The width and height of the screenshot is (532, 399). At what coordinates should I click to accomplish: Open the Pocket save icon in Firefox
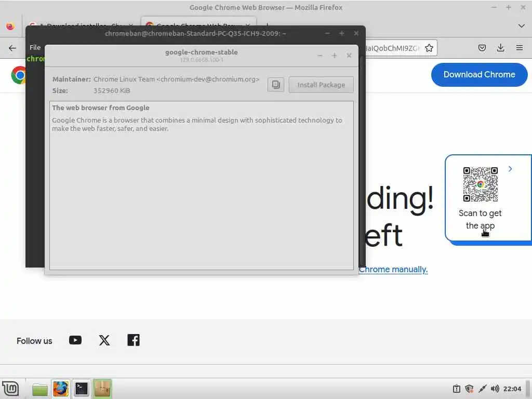[482, 48]
